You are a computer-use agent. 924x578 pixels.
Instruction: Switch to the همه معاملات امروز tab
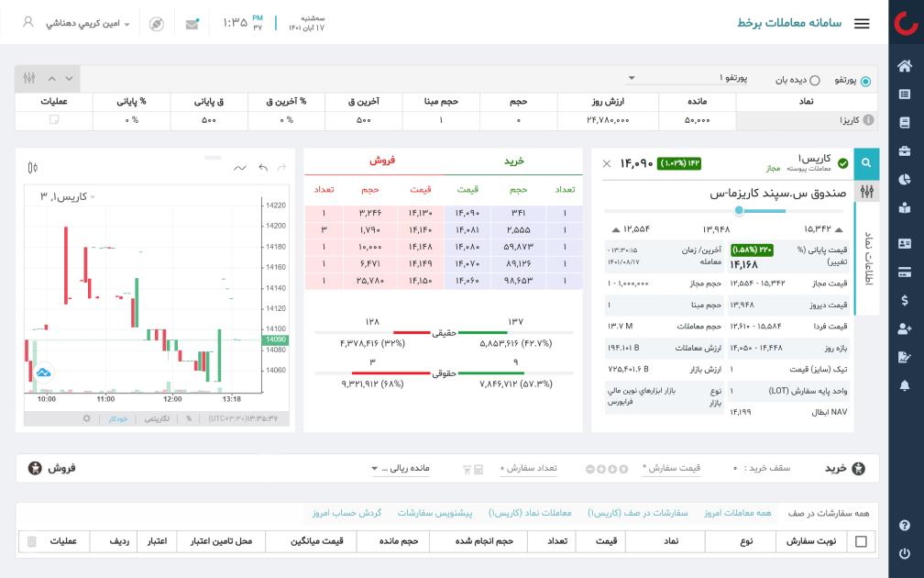738,513
